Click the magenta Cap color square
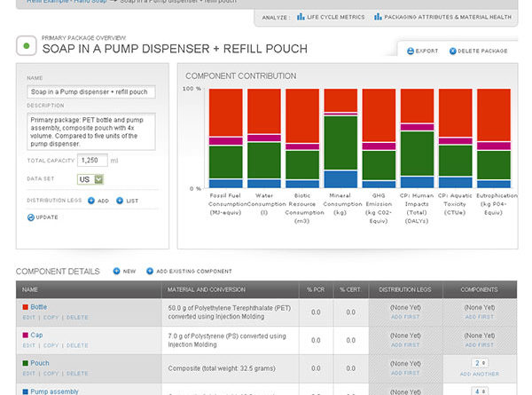The image size is (532, 395). point(25,336)
